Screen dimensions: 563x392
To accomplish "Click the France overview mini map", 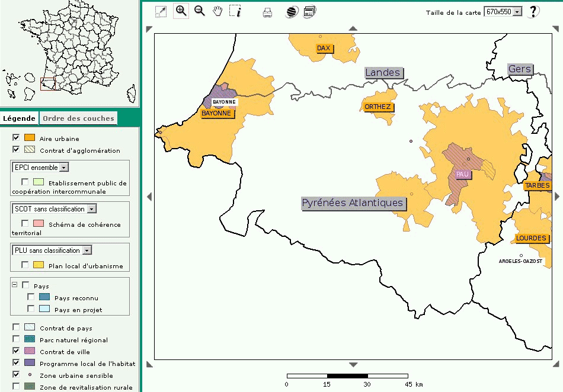I will [x=70, y=53].
